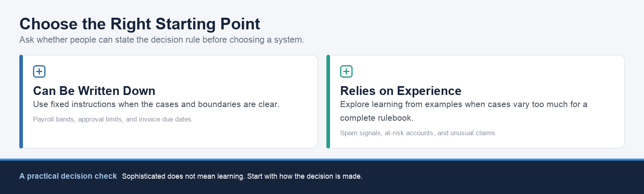Click the 'Sophisticated does not mean learning' footer text

(x=242, y=176)
